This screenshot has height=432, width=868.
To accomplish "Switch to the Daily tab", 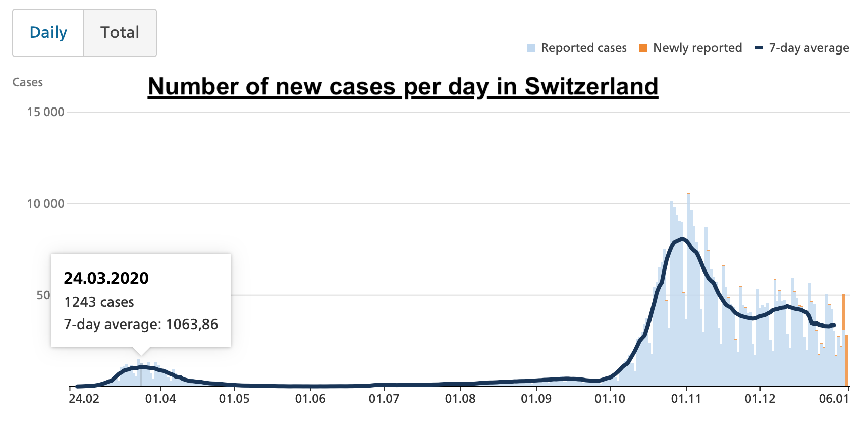I will [x=48, y=33].
